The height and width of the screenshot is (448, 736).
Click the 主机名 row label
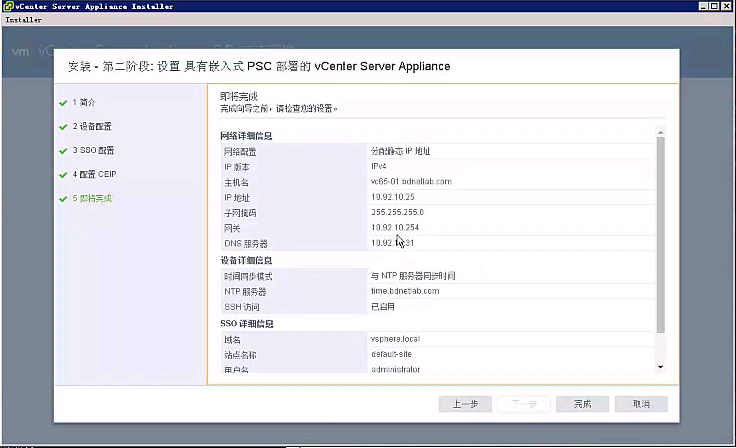pos(236,183)
